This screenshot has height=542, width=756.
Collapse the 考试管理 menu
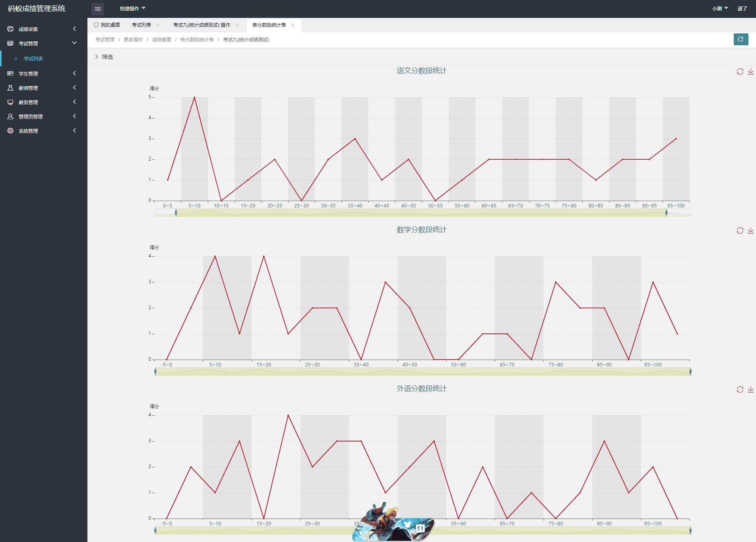74,43
